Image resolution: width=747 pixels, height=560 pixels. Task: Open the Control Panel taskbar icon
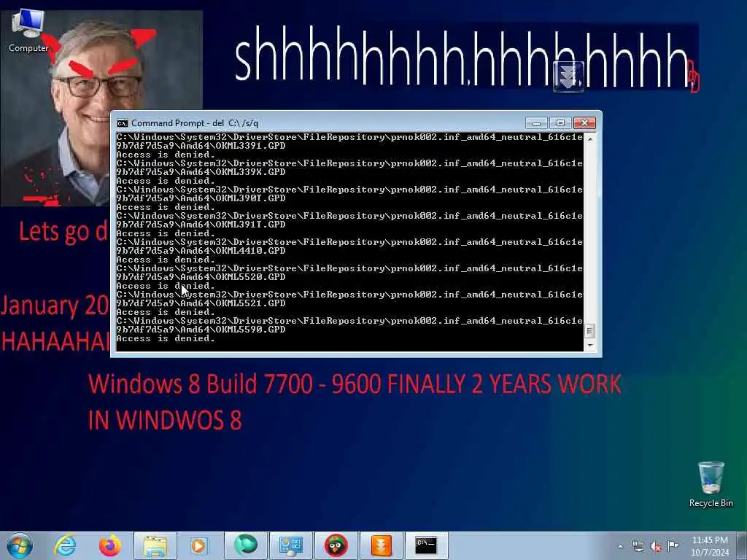[x=290, y=545]
